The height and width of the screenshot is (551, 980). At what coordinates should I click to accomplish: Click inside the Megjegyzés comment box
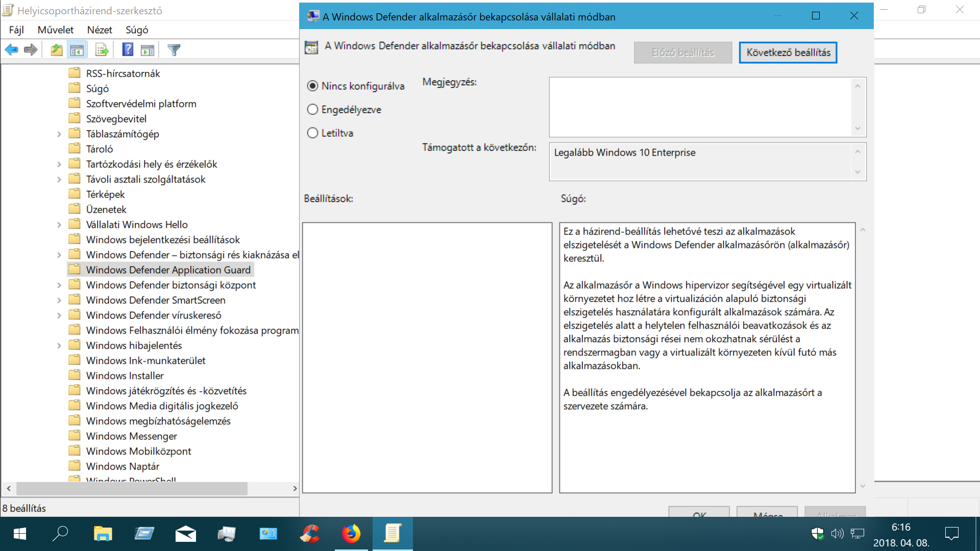coord(700,107)
